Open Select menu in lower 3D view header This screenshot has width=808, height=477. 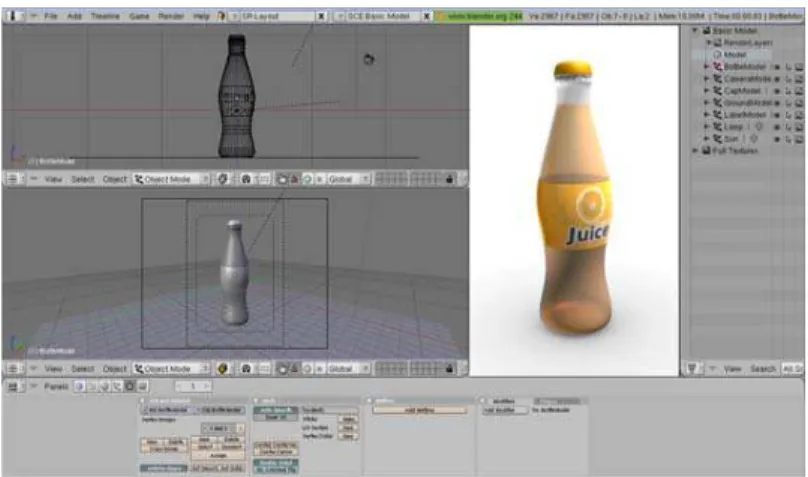[x=82, y=369]
